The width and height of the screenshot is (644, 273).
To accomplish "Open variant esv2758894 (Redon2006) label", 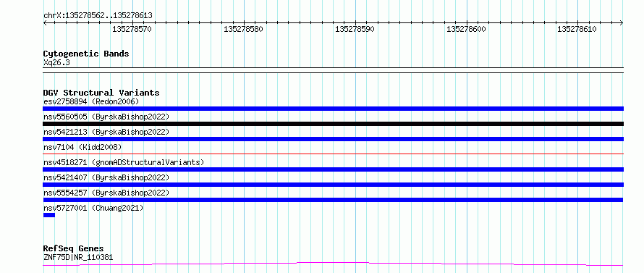I will click(91, 101).
